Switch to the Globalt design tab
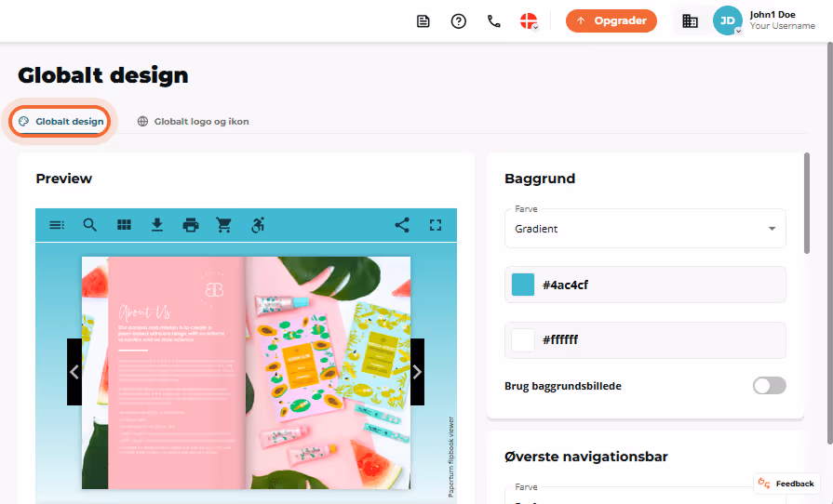 point(61,122)
